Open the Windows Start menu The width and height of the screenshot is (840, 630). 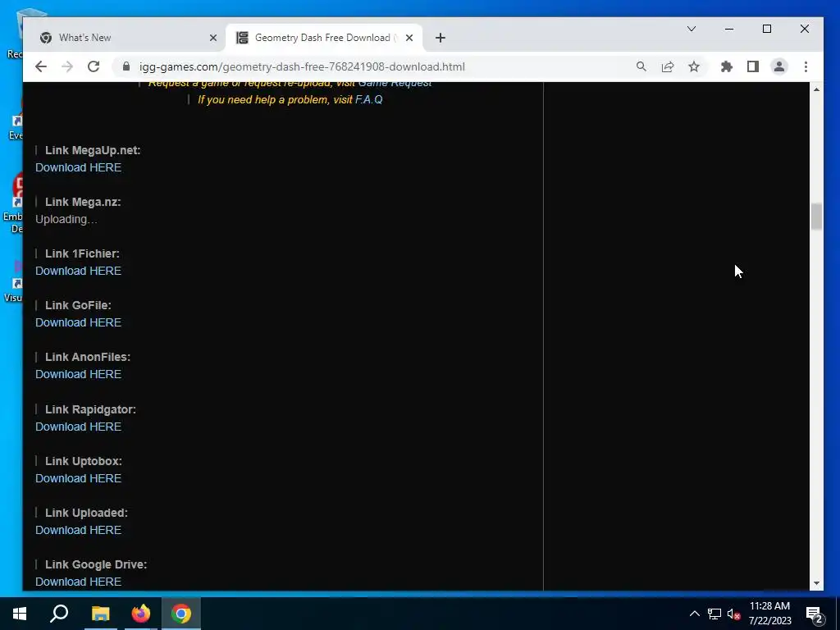coord(20,614)
